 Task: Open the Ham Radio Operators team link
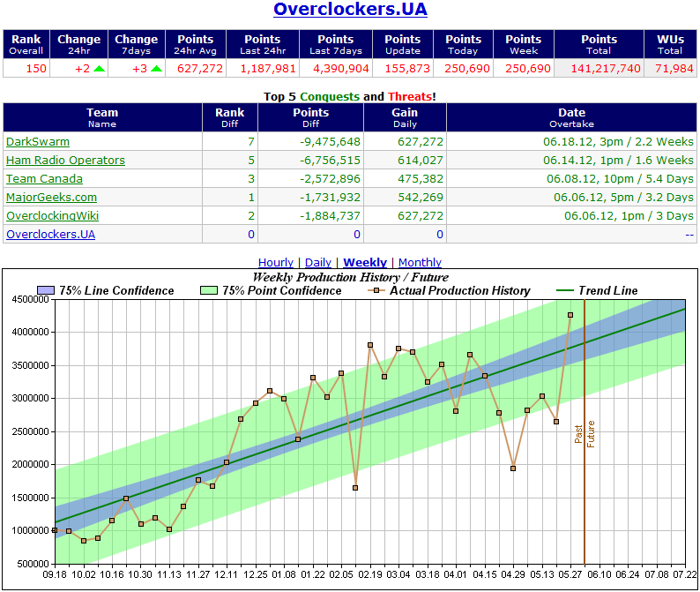pos(65,160)
